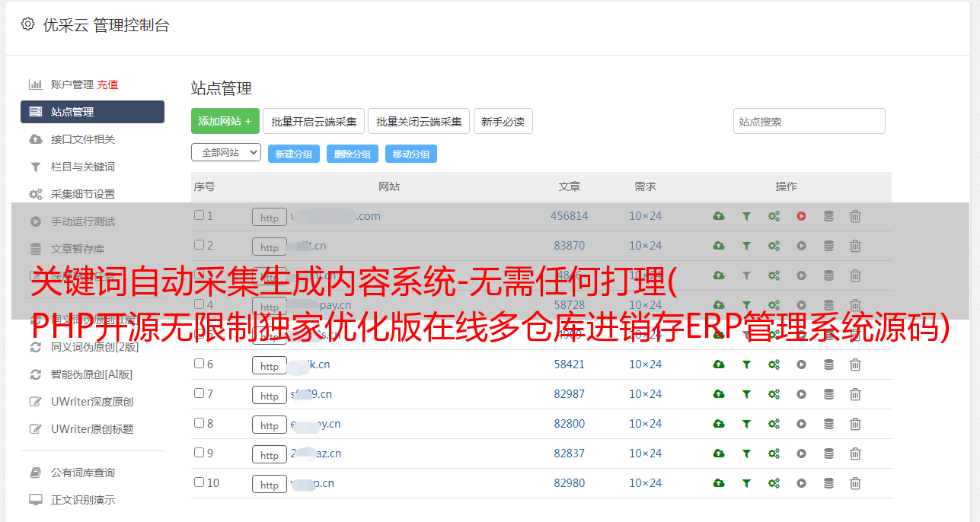This screenshot has width=980, height=522.
Task: Click cloud upload icon in row 8
Action: point(719,424)
